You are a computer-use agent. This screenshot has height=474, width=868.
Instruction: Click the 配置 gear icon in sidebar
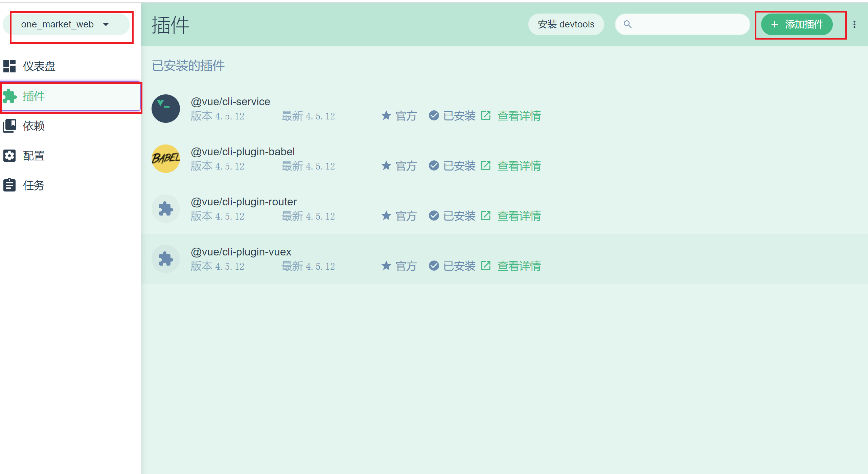click(9, 155)
